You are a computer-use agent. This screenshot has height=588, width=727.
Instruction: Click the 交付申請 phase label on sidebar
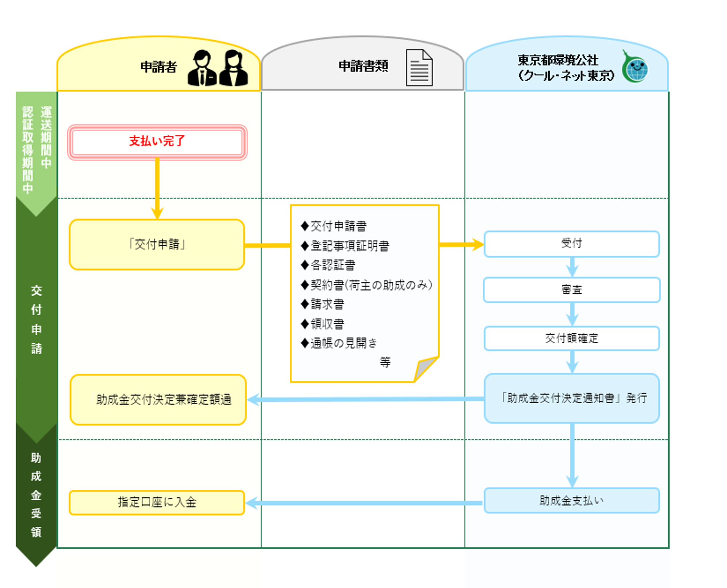(36, 320)
